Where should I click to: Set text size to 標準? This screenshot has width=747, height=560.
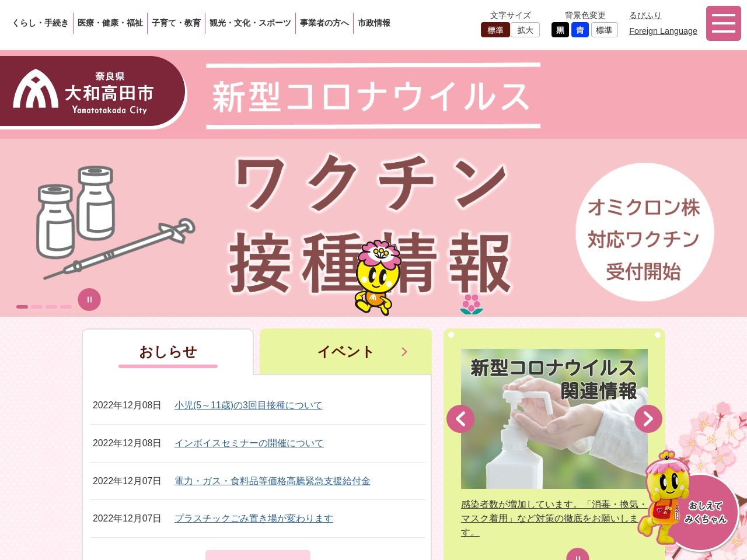coord(495,30)
